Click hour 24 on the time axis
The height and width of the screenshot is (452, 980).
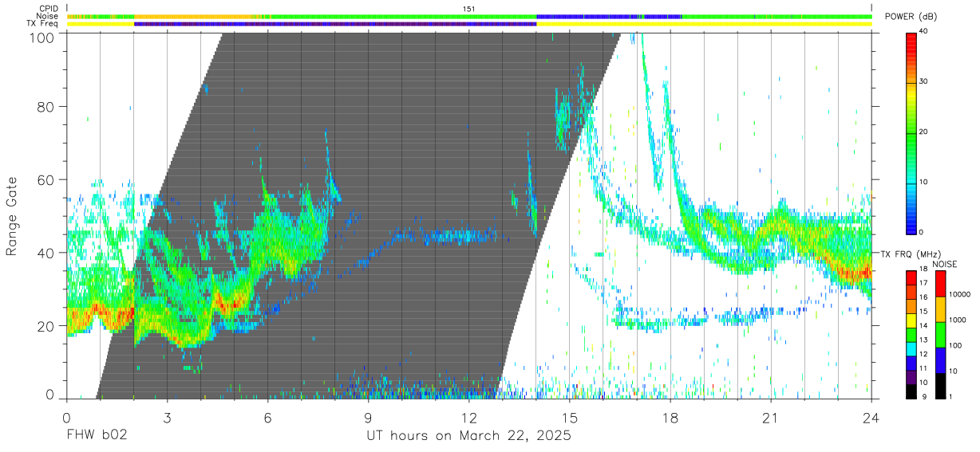pos(871,417)
